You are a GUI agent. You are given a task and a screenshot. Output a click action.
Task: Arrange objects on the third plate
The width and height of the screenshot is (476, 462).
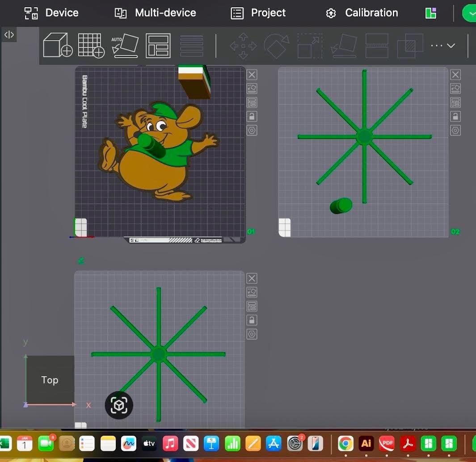click(252, 306)
